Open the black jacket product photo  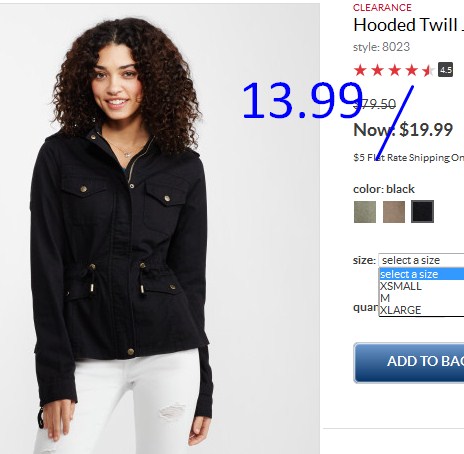click(160, 228)
